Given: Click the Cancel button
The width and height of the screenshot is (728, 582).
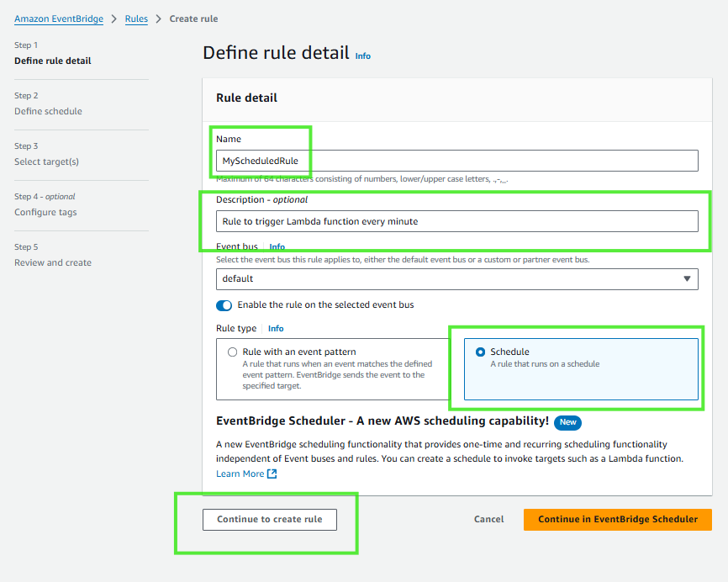Looking at the screenshot, I should [488, 520].
